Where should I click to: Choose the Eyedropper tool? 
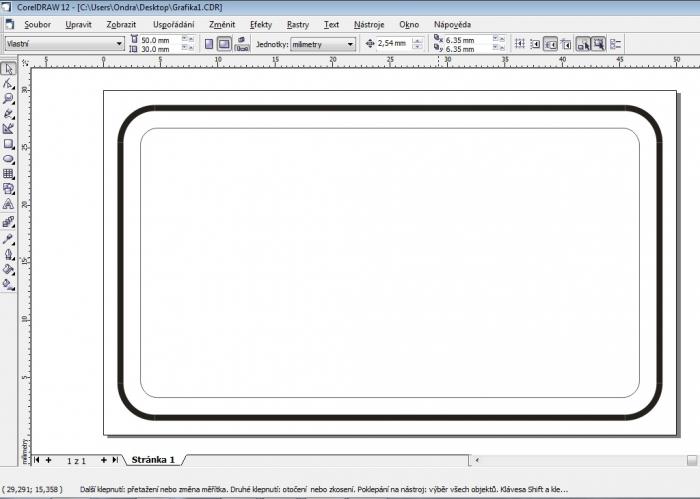pyautogui.click(x=8, y=239)
